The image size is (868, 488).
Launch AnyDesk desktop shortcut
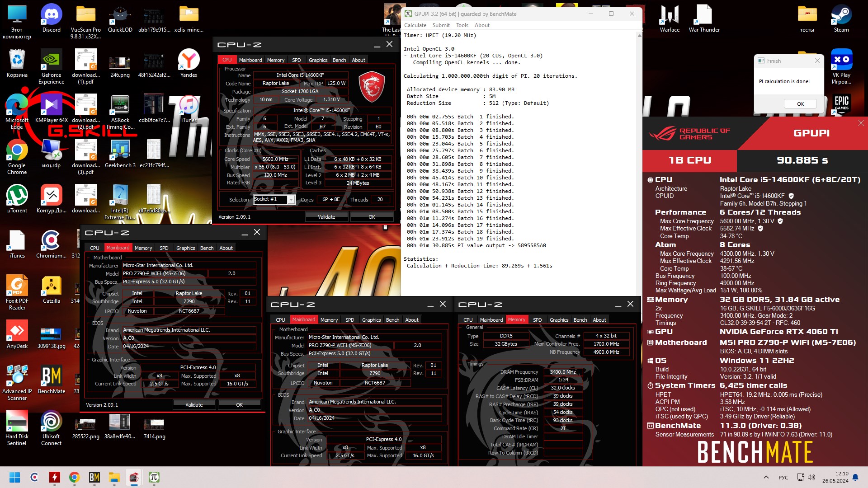(x=17, y=334)
